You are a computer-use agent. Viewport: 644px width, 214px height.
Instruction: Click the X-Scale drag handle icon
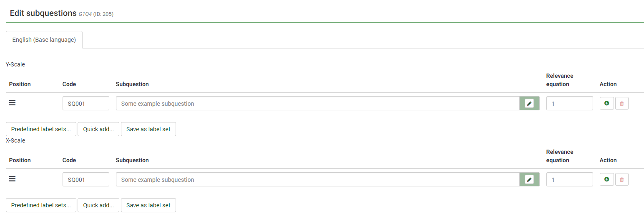tap(12, 179)
